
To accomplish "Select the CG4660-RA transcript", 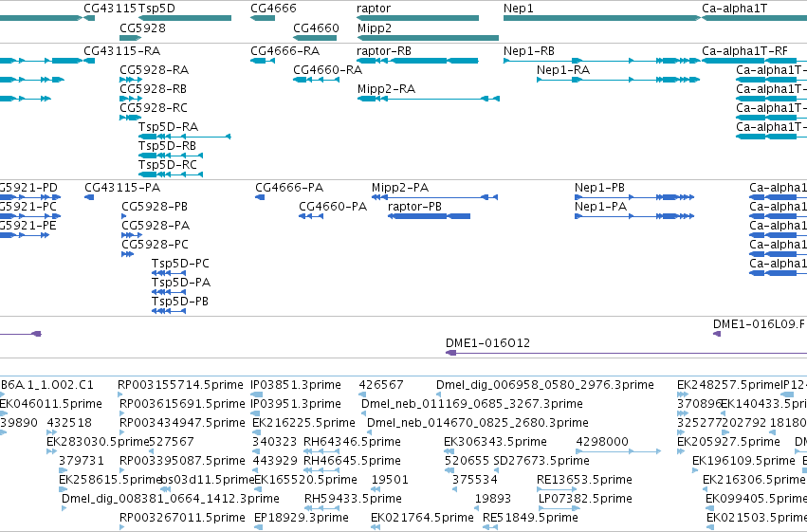I will point(327,70).
